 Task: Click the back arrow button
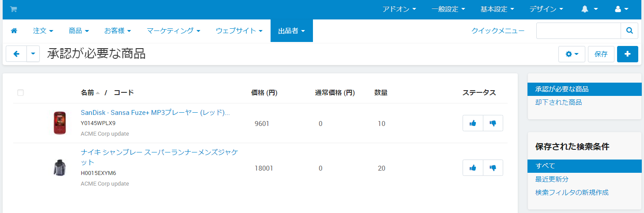click(x=16, y=54)
